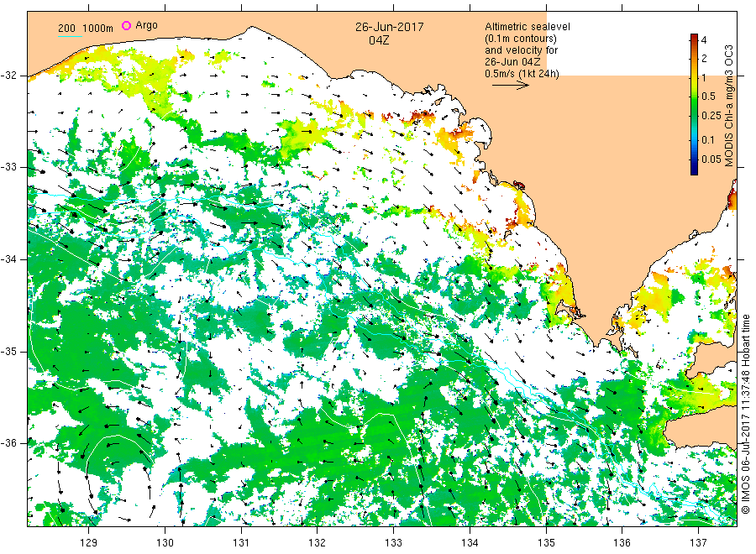Click the '200' depth contour label
Viewport: 756px width, 554px height.
pyautogui.click(x=66, y=29)
